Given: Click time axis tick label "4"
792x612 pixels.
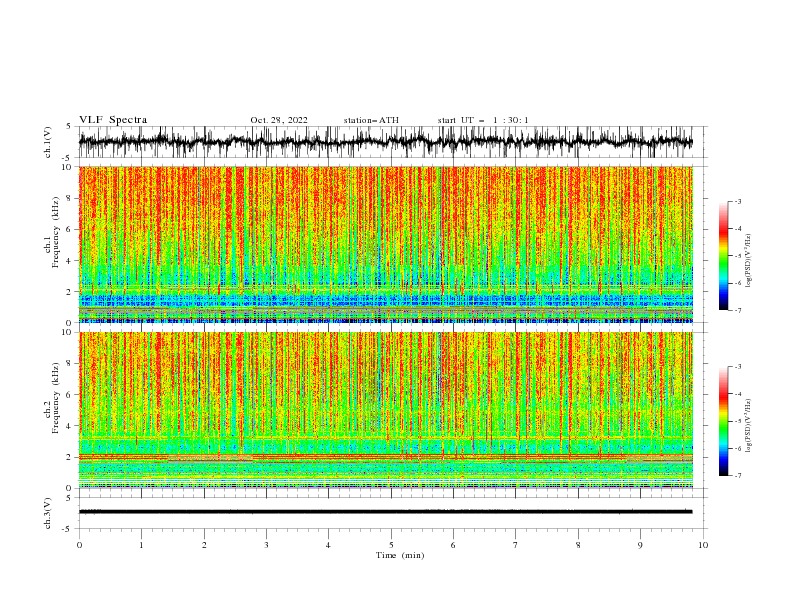Looking at the screenshot, I should (x=329, y=545).
